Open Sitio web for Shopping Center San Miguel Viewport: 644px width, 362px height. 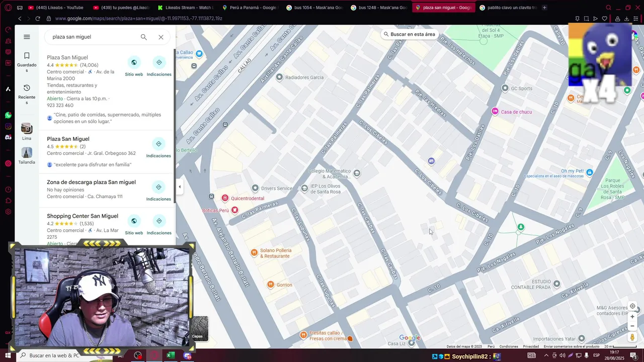pyautogui.click(x=134, y=225)
